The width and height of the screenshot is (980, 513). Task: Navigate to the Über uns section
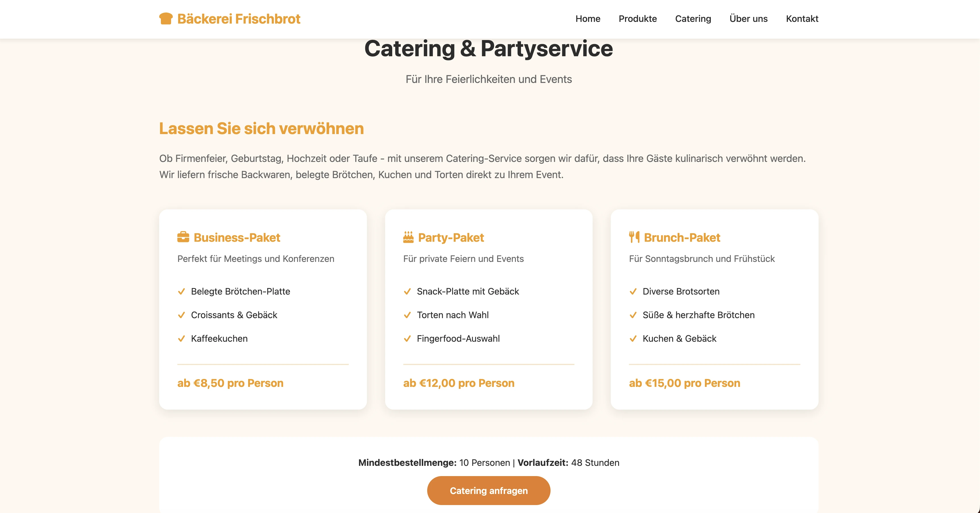(x=748, y=19)
